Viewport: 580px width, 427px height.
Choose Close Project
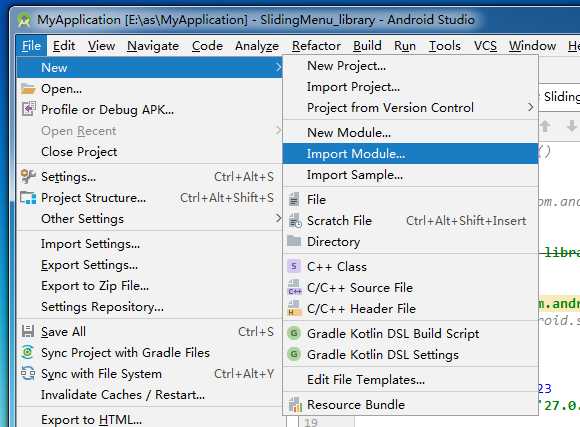point(79,152)
